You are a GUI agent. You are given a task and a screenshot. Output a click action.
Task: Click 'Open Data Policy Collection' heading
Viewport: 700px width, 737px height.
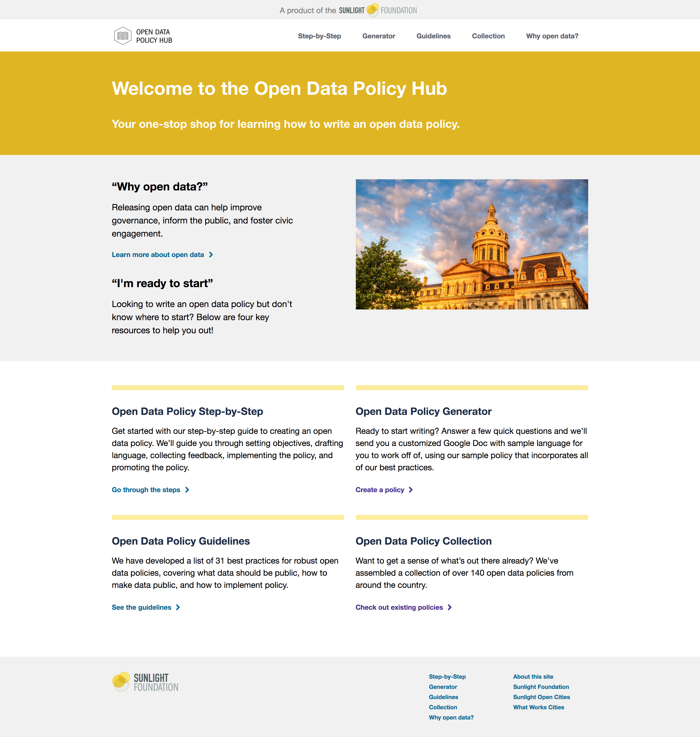tap(423, 541)
